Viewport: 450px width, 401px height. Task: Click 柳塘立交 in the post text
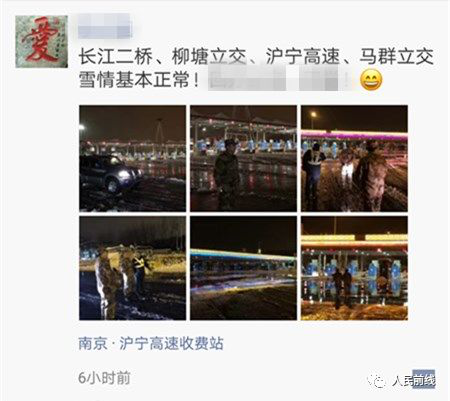tap(209, 56)
